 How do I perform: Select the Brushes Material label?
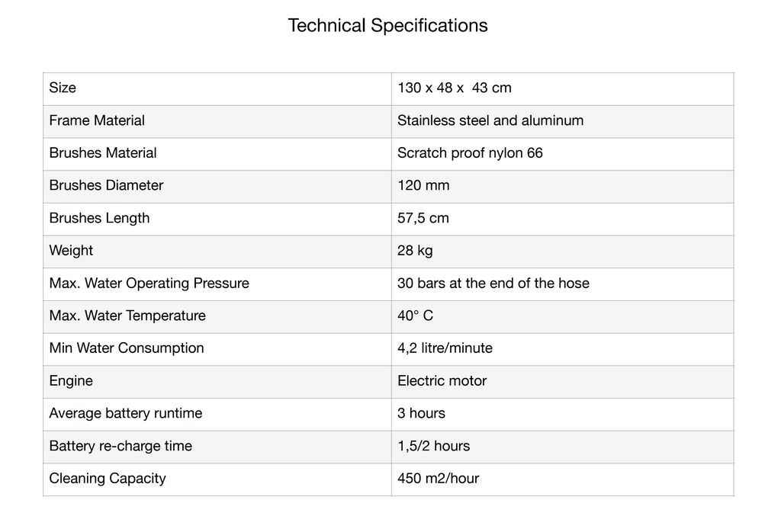[103, 153]
